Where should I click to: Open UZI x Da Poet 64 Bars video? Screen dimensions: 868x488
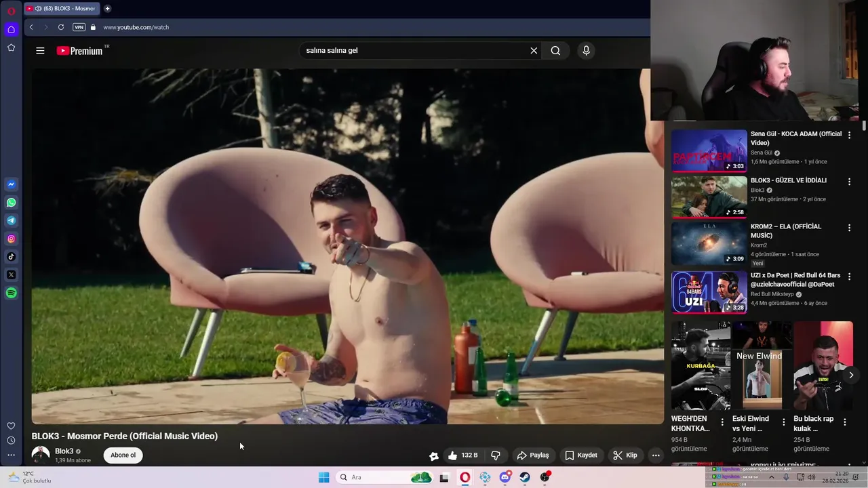(x=709, y=292)
